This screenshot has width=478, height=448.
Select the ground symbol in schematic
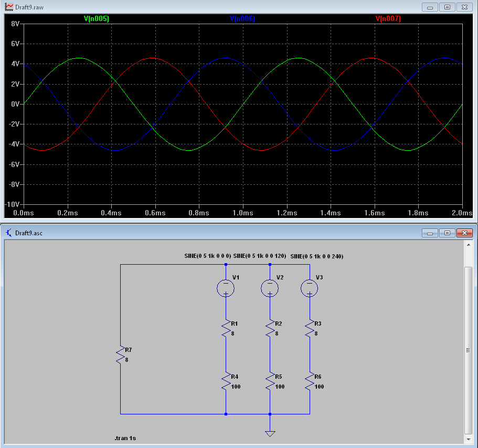coord(270,433)
